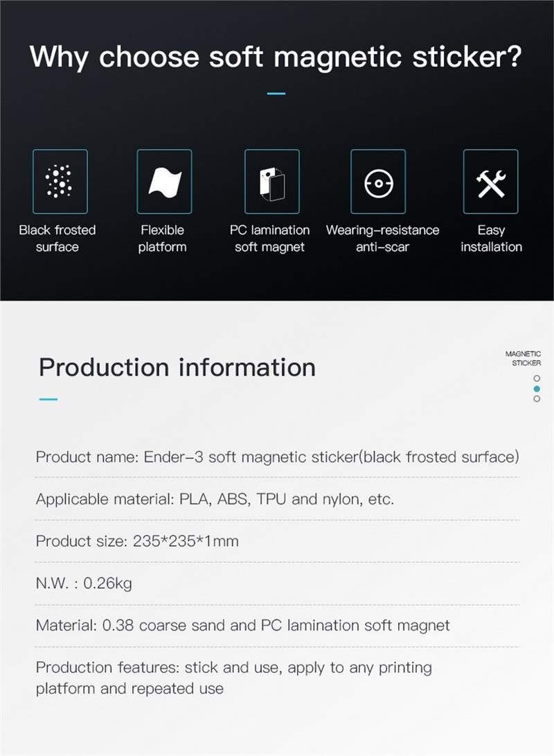Click the Black frosted surface caption

tap(57, 238)
